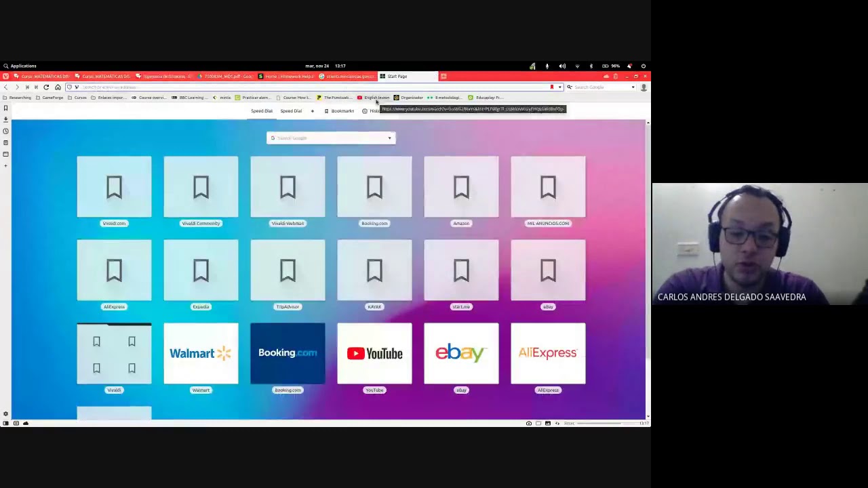Go back using the Back arrow
The image size is (868, 488).
tap(6, 87)
